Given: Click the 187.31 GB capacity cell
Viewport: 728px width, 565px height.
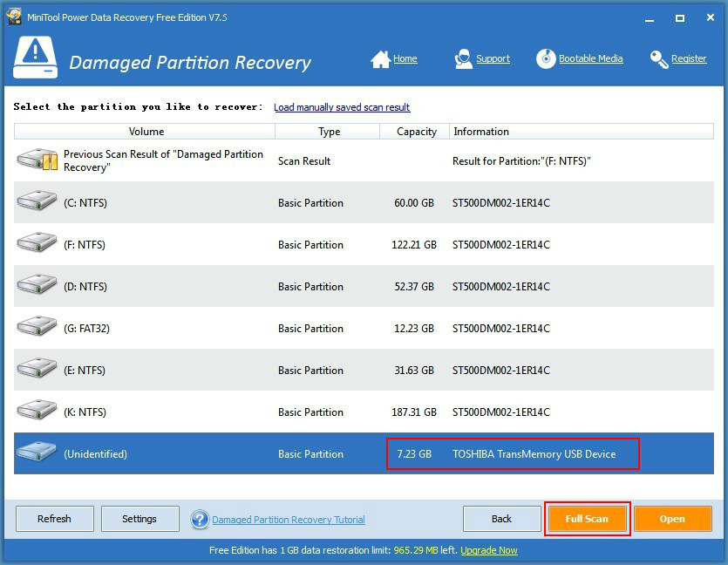Looking at the screenshot, I should (x=414, y=412).
